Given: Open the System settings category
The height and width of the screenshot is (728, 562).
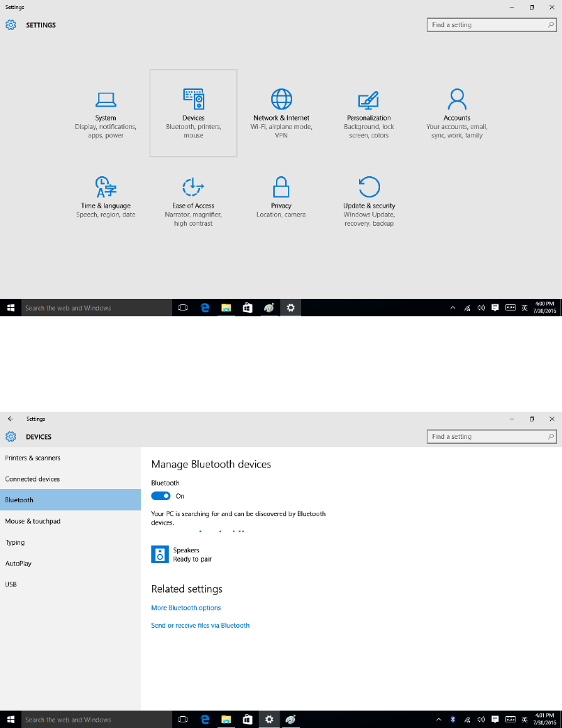Looking at the screenshot, I should (105, 114).
